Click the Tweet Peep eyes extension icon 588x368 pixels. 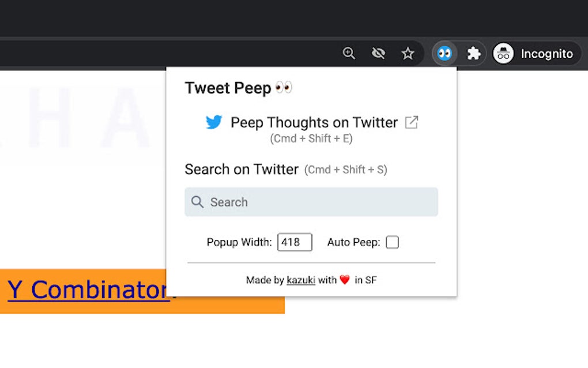click(x=444, y=53)
